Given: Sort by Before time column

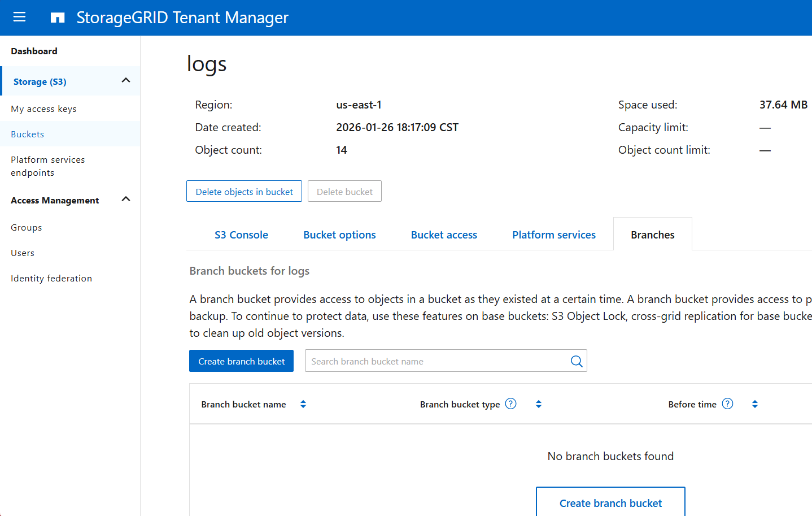Looking at the screenshot, I should tap(755, 404).
